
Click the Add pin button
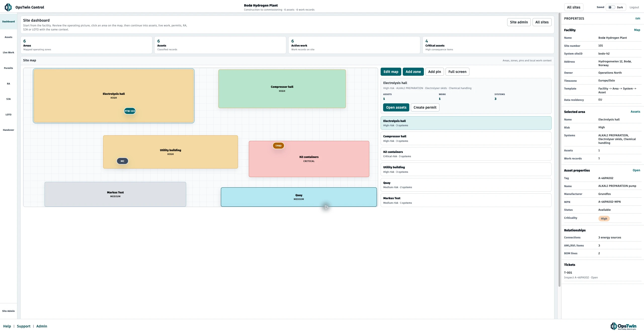coord(434,72)
